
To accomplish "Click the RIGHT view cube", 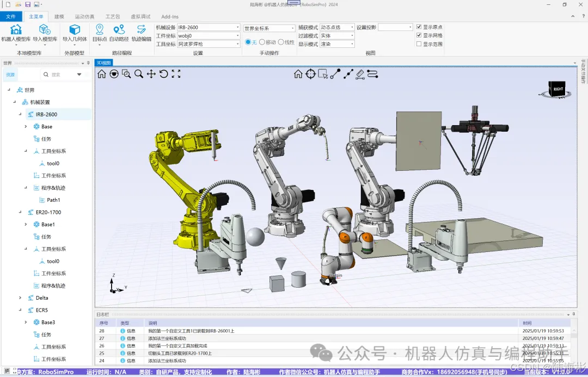I will coord(558,89).
